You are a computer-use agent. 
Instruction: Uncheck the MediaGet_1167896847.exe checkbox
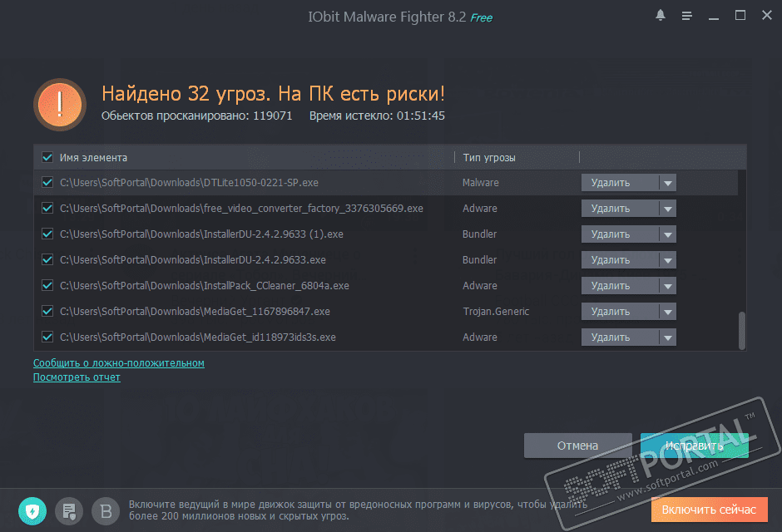[x=47, y=312]
